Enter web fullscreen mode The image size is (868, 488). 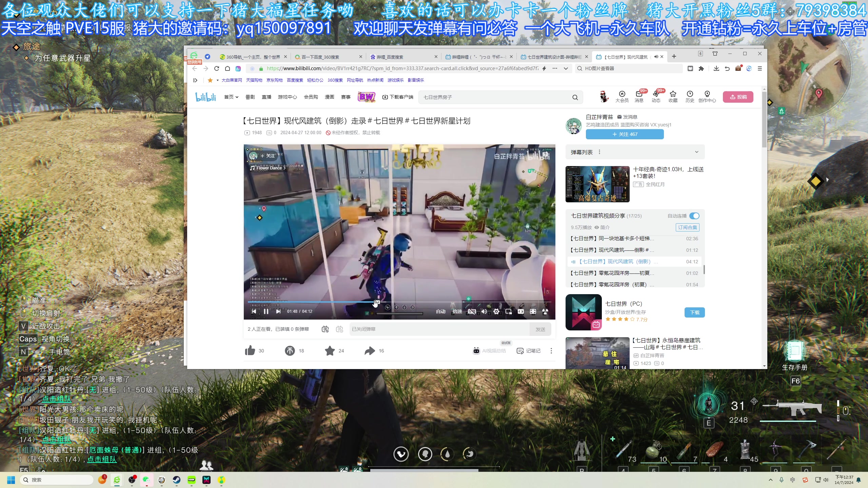pyautogui.click(x=533, y=311)
